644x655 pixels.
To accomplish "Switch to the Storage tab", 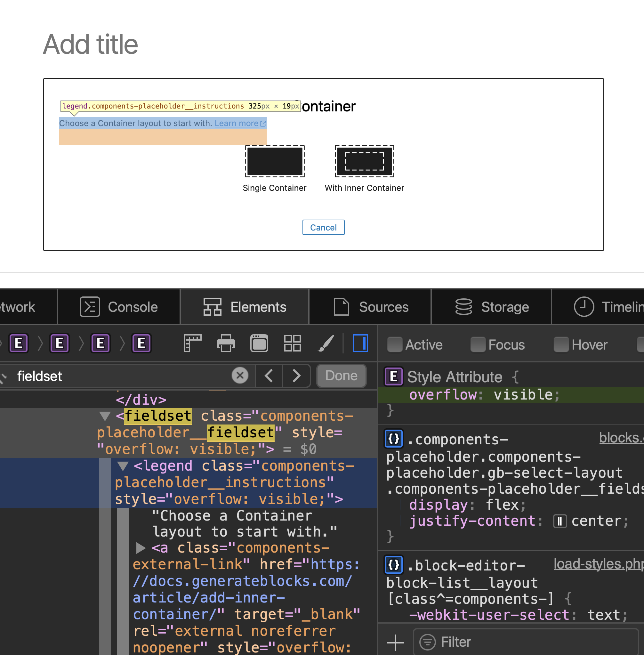I will click(x=491, y=307).
